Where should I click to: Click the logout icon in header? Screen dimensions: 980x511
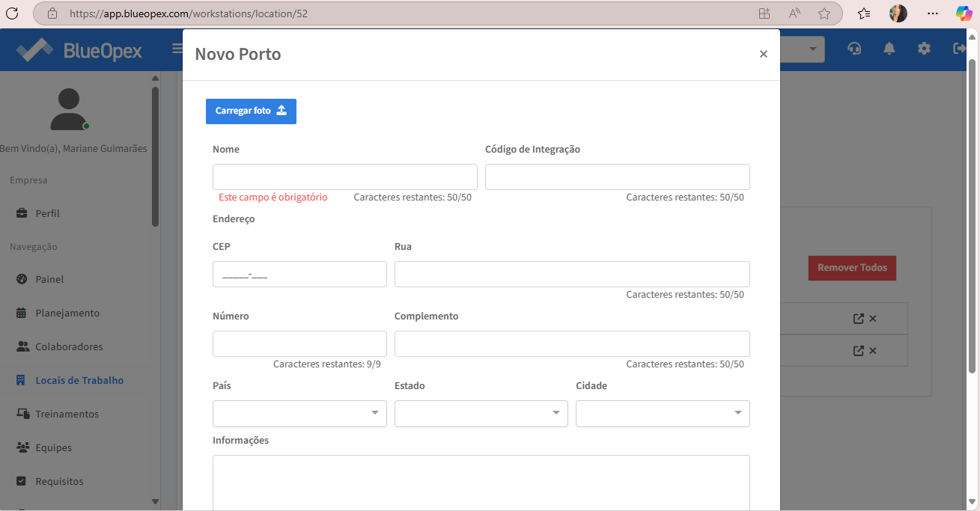[959, 49]
